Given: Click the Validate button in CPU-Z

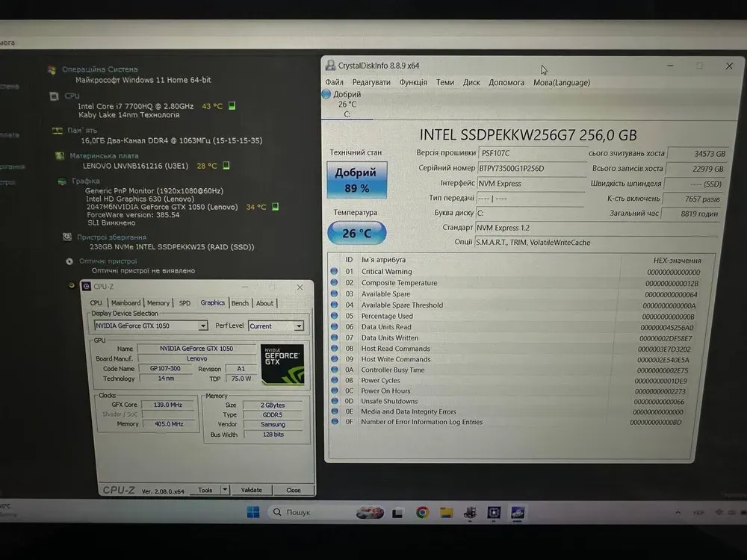Looking at the screenshot, I should (x=252, y=491).
